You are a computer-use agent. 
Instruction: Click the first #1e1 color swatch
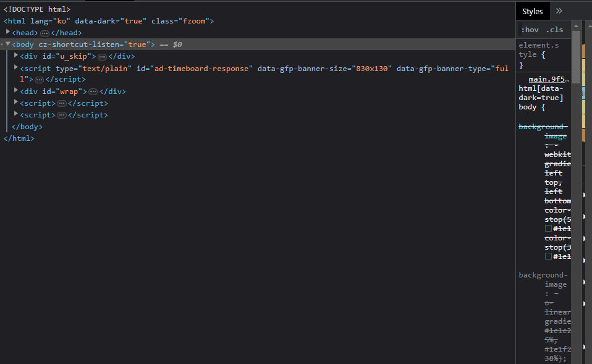[548, 229]
